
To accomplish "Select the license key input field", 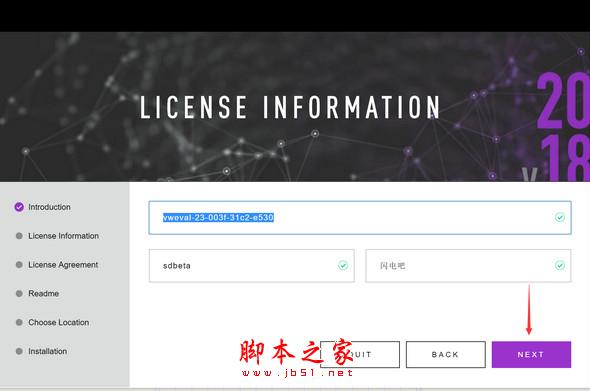I will point(360,218).
